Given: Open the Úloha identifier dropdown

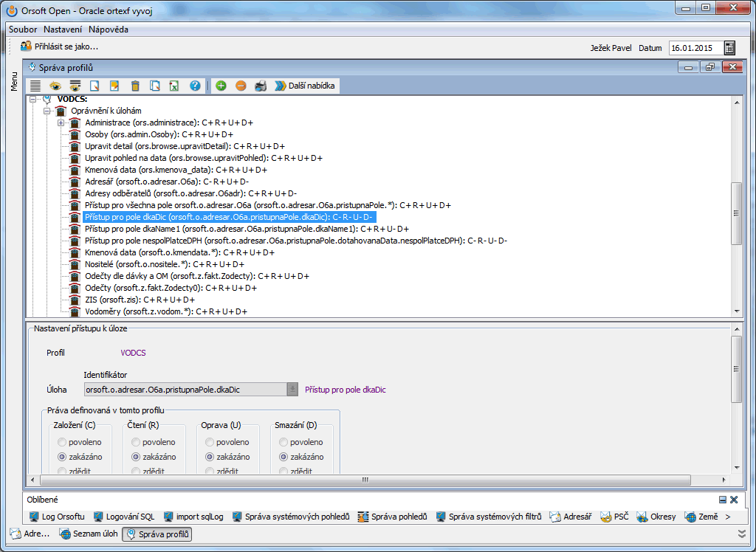Looking at the screenshot, I should [293, 390].
